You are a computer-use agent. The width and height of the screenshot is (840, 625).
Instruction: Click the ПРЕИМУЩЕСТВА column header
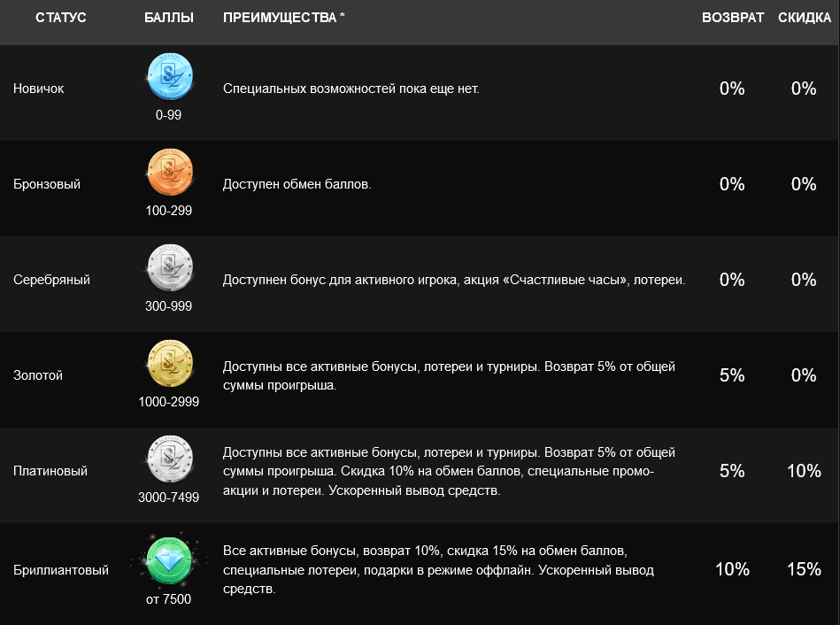coord(284,18)
